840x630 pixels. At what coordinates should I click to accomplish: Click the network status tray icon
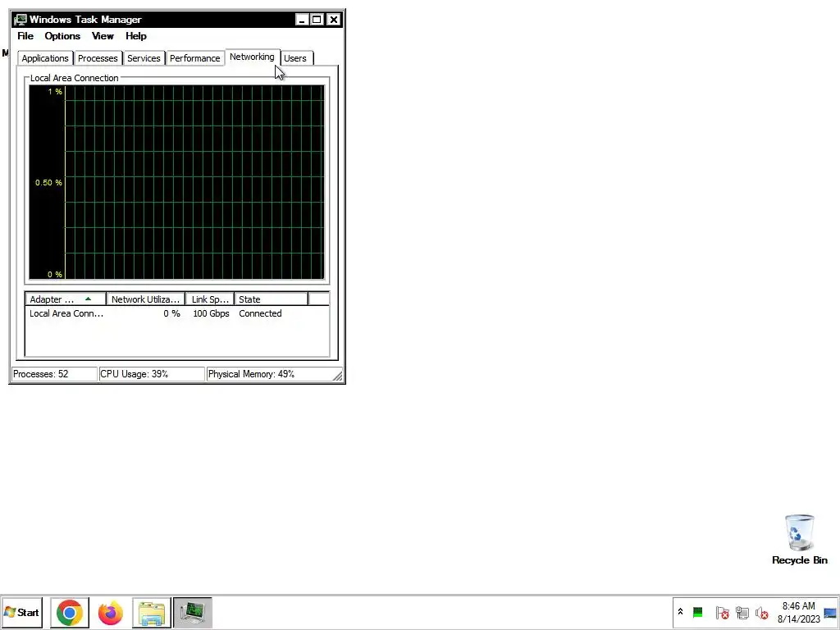tap(742, 612)
